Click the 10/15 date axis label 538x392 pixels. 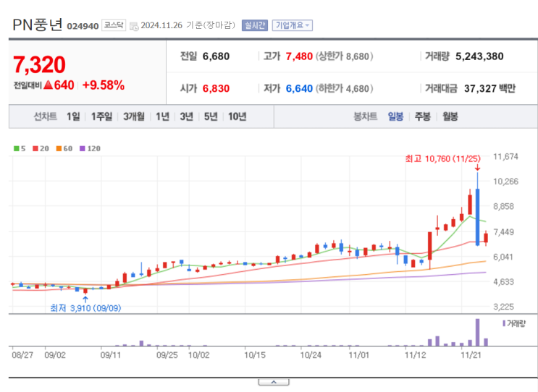(x=255, y=355)
